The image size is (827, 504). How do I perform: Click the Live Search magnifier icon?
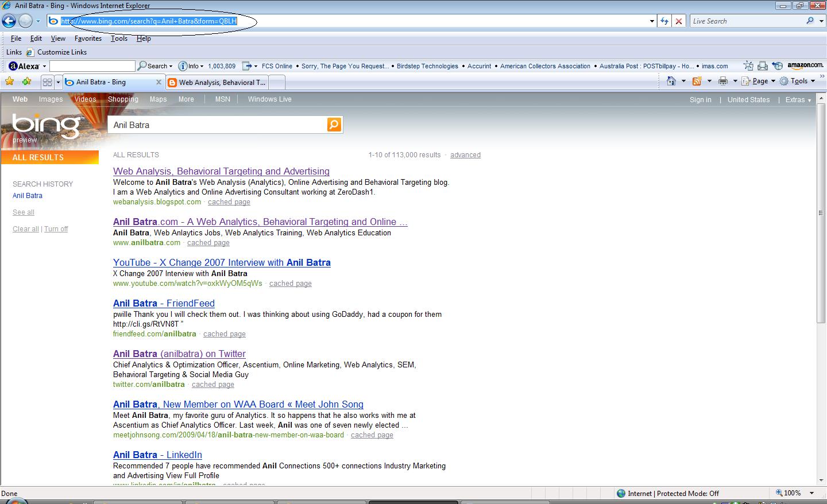coord(810,21)
